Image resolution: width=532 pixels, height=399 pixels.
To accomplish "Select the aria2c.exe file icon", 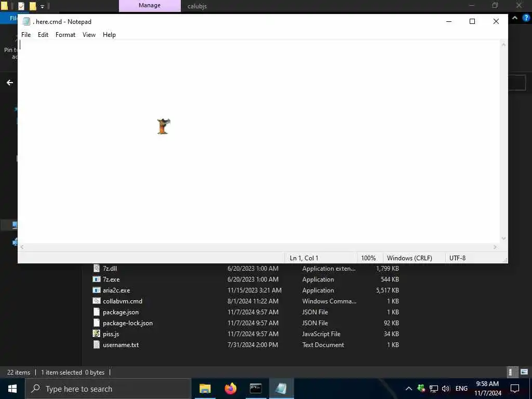I will (x=97, y=290).
